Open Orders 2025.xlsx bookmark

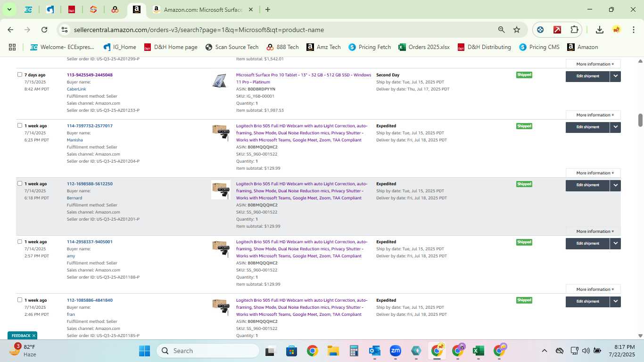424,47
